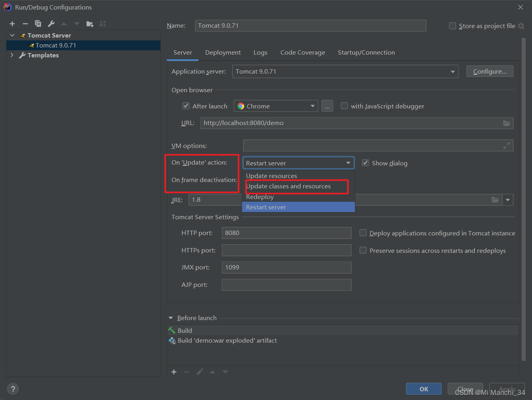Viewport: 532px width, 400px height.
Task: Sort configurations alphabetically
Action: point(103,24)
